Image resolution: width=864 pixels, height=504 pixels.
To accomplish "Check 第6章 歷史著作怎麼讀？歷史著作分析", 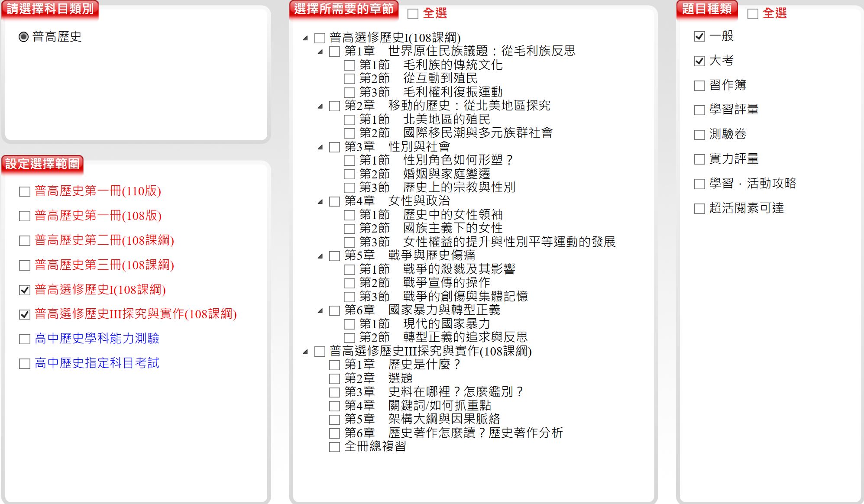I will coord(334,433).
